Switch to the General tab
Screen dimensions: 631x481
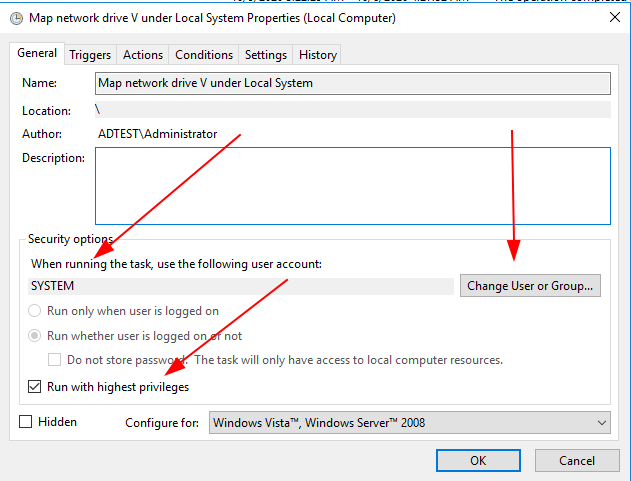coord(37,54)
